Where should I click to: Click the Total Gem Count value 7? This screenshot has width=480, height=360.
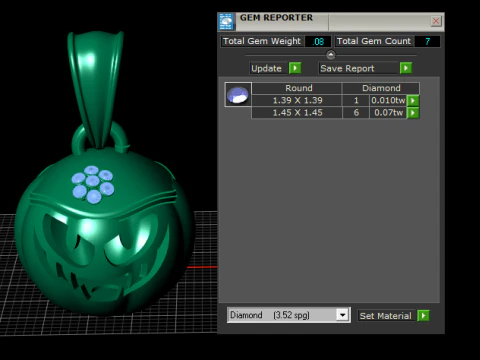click(427, 41)
